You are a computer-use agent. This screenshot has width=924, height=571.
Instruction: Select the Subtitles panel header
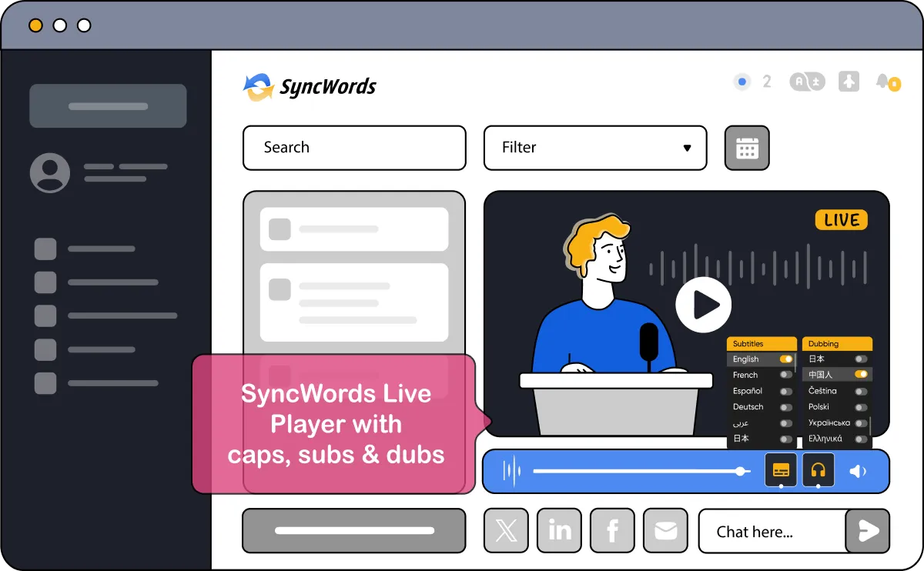(761, 343)
